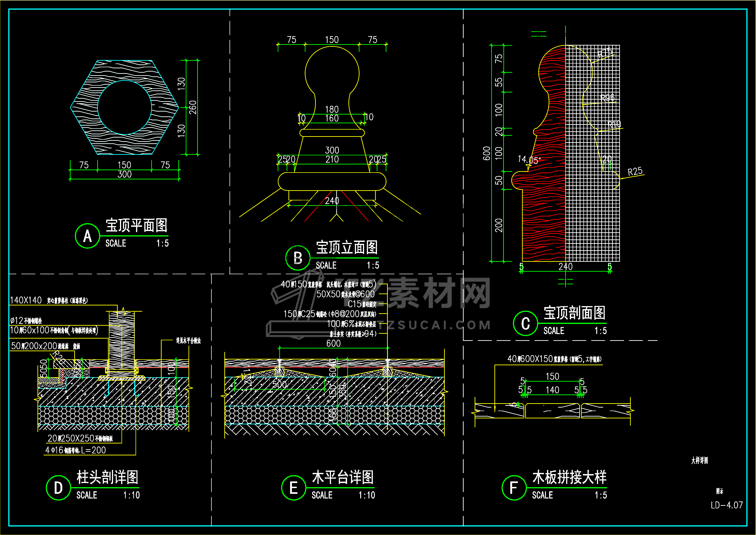Click the 50厚200x200 annotation in detail D

point(46,346)
